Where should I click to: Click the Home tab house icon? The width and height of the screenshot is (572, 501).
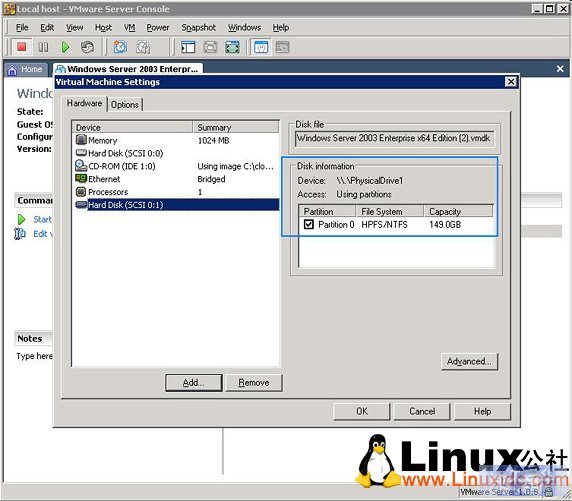point(12,70)
